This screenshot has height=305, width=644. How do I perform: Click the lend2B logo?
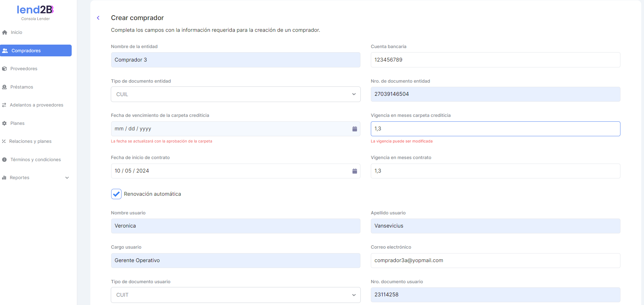pyautogui.click(x=35, y=10)
